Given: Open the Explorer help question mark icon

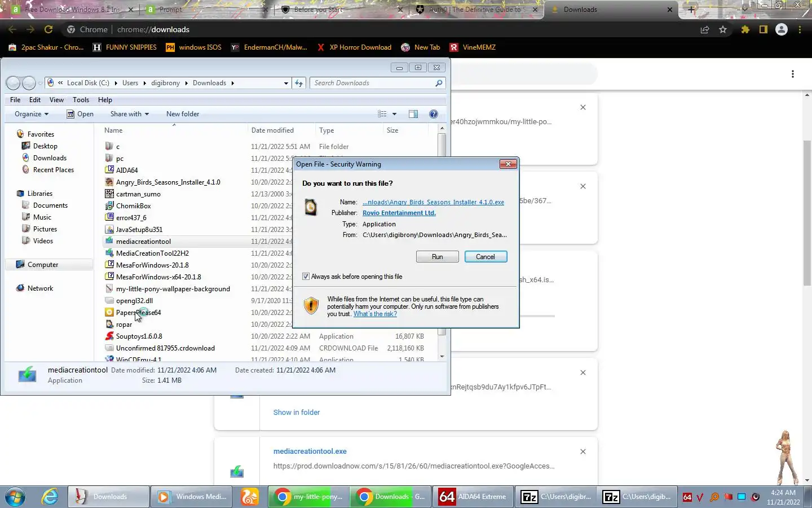Looking at the screenshot, I should [x=433, y=114].
